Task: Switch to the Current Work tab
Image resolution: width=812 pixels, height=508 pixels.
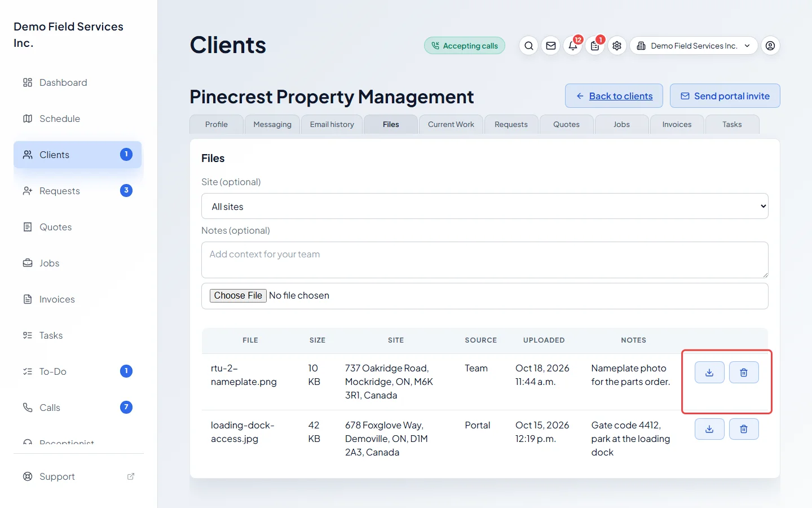Action: 451,124
